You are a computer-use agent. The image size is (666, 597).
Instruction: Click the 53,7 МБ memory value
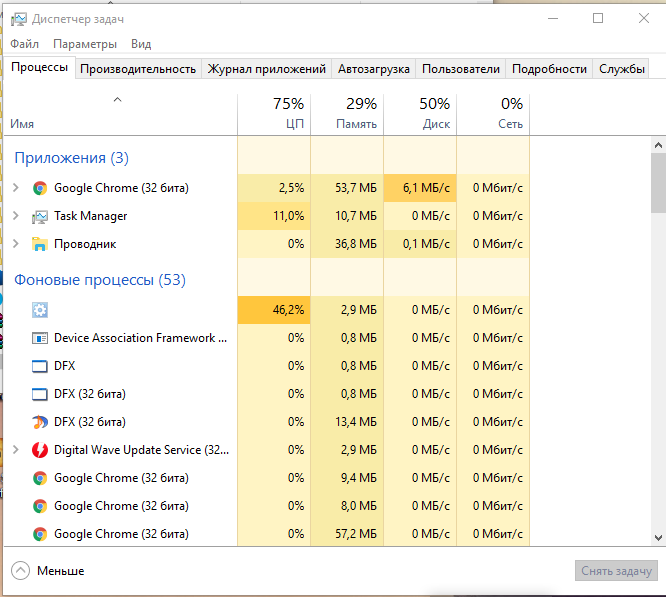(x=356, y=188)
